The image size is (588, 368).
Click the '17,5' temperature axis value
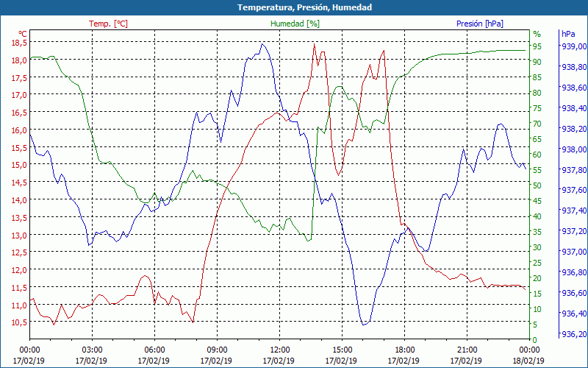click(x=21, y=78)
